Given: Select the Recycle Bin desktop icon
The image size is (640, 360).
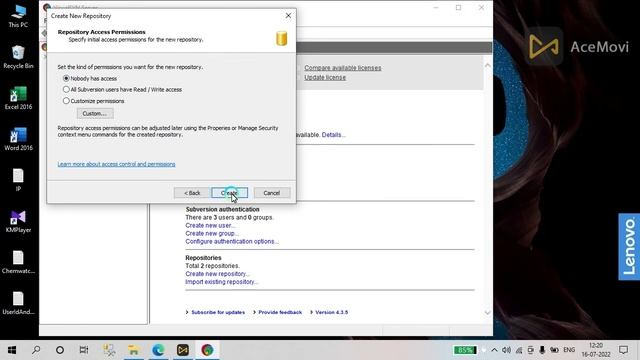Looking at the screenshot, I should point(18,57).
